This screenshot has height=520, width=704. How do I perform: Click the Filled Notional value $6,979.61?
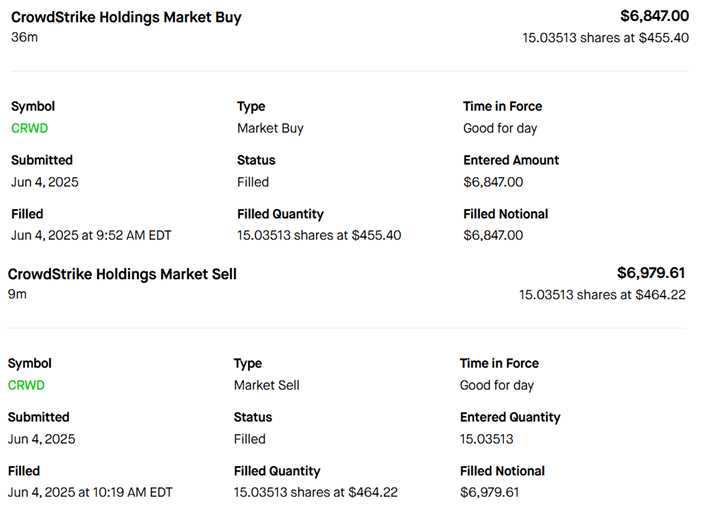[x=489, y=492]
